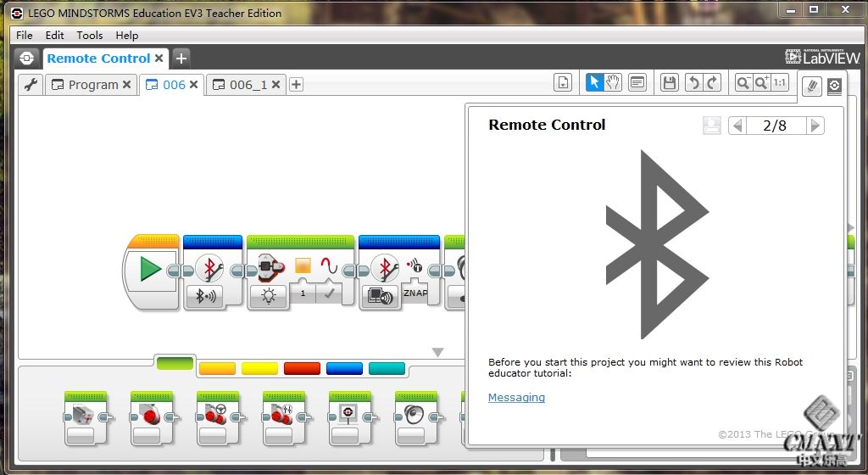Select the orange Flow Control palette tab
This screenshot has height=475, width=868.
(217, 368)
